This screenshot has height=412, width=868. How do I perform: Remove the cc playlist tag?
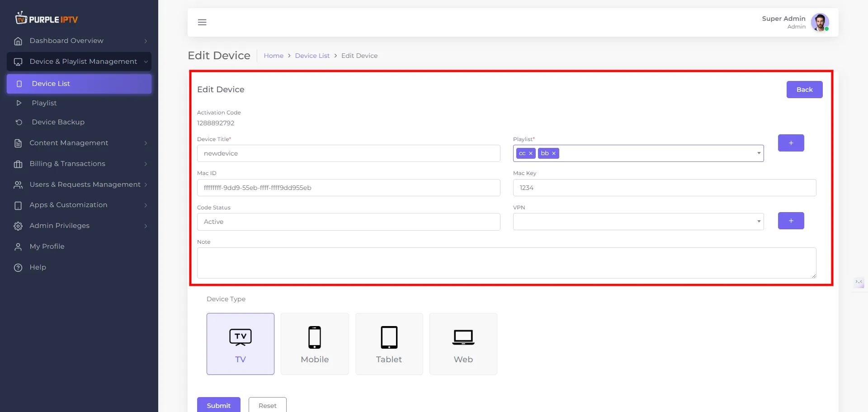(x=531, y=153)
